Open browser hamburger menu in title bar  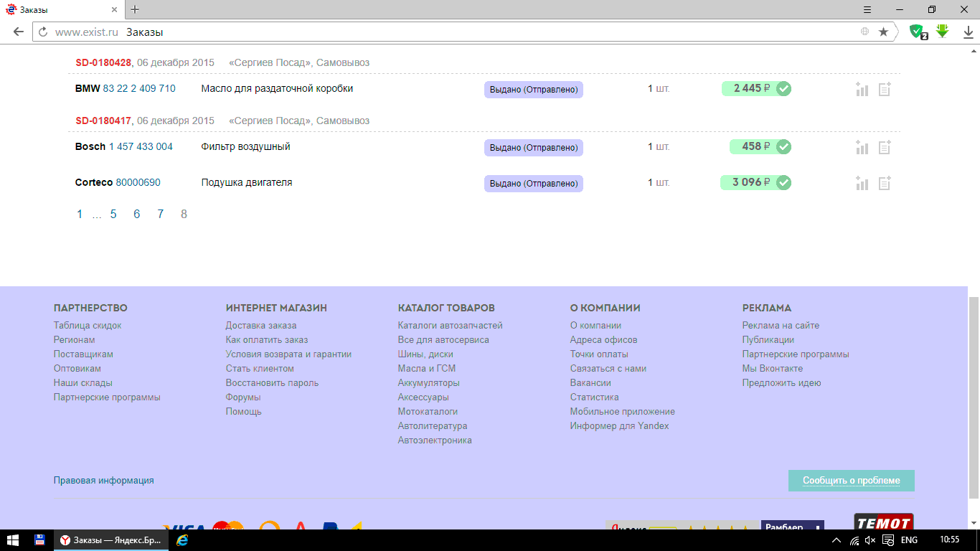(x=867, y=9)
